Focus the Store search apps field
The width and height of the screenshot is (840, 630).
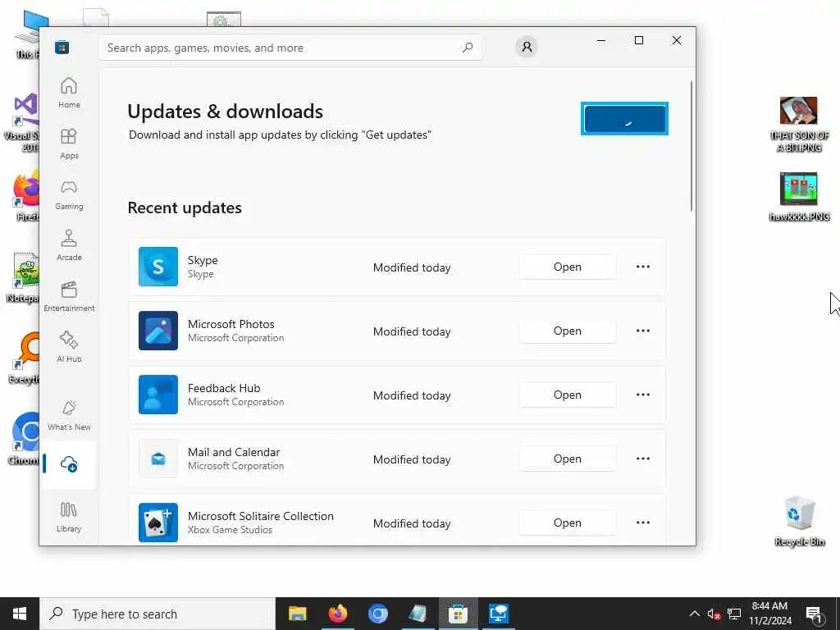tap(290, 48)
